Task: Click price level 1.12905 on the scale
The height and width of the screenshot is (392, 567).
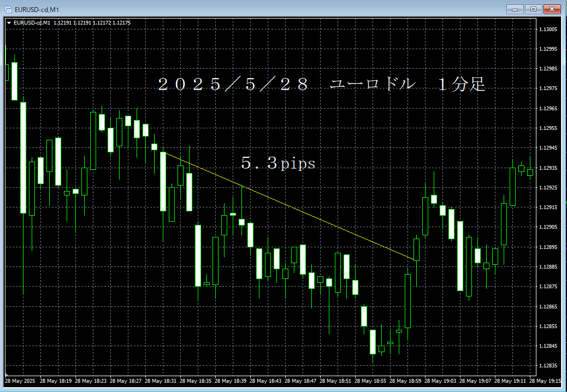Action: 548,227
